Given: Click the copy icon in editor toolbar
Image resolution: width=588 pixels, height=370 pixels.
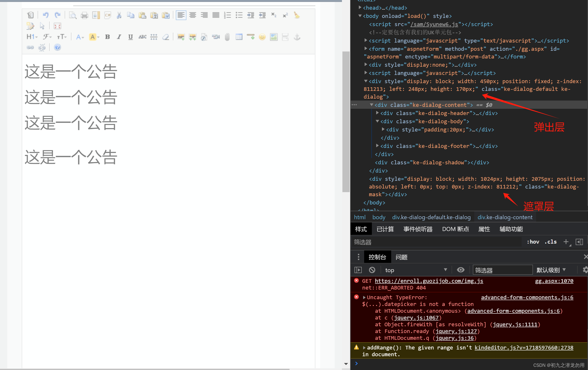Looking at the screenshot, I should point(131,15).
